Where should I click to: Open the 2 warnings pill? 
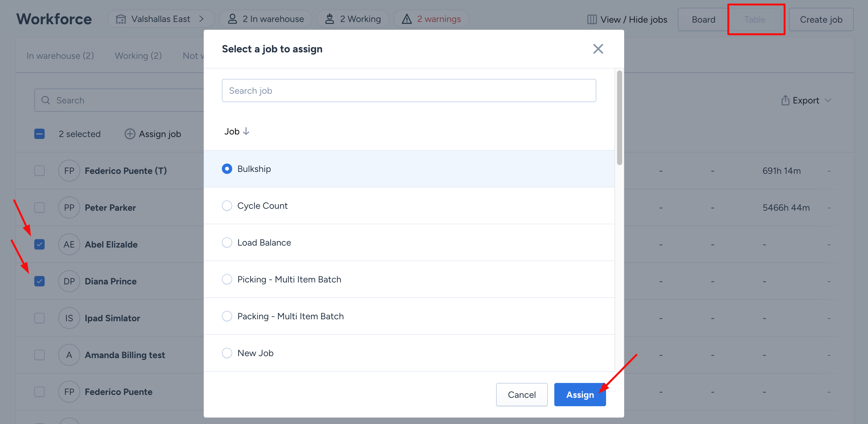[431, 19]
